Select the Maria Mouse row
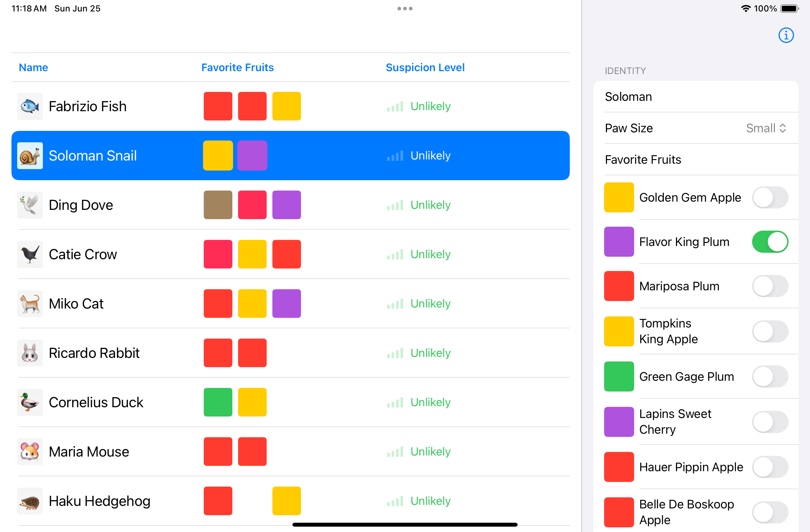 tap(89, 452)
